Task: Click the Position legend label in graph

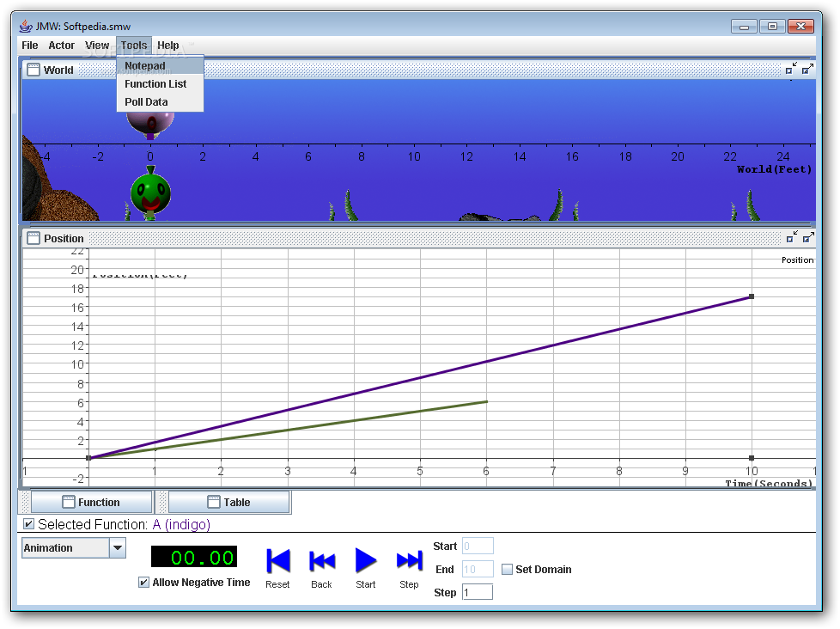Action: pos(797,260)
